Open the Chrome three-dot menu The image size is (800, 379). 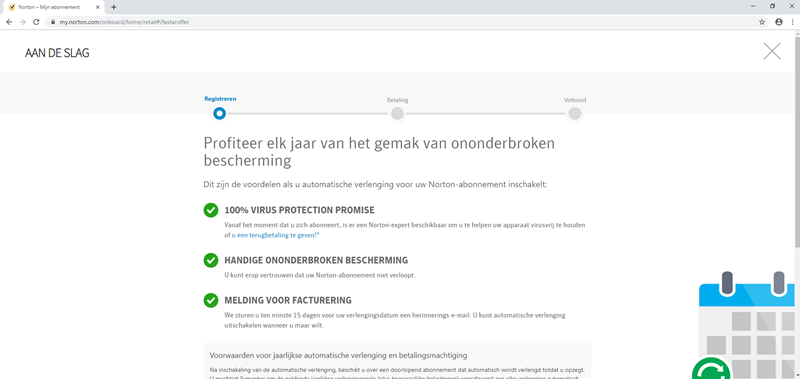coord(792,22)
